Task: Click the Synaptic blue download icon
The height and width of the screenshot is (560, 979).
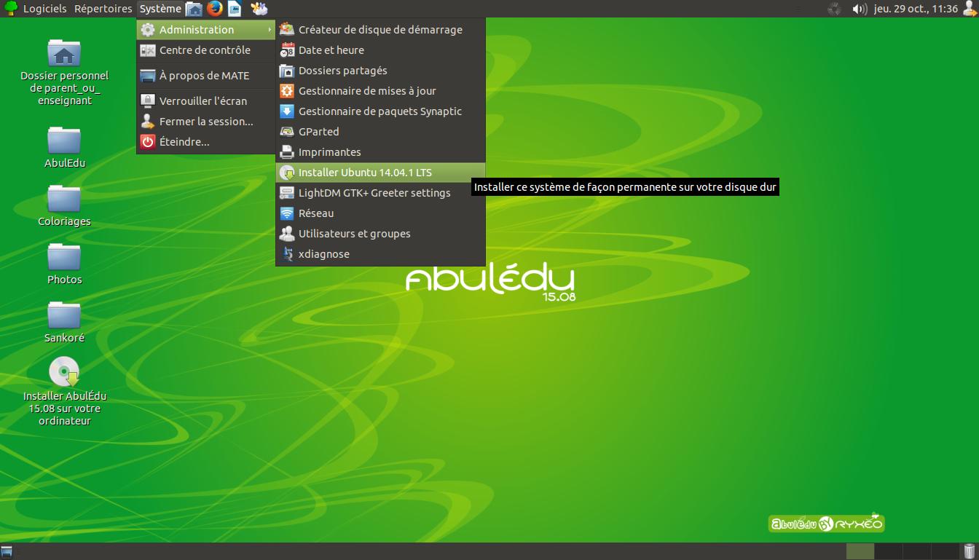Action: click(287, 111)
